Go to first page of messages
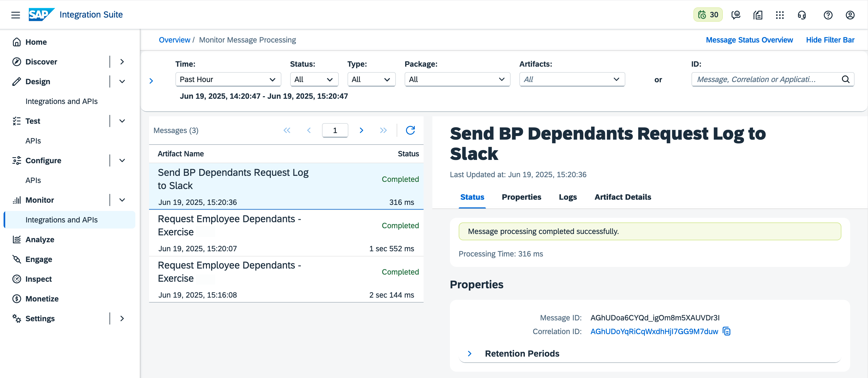The image size is (868, 378). 287,130
